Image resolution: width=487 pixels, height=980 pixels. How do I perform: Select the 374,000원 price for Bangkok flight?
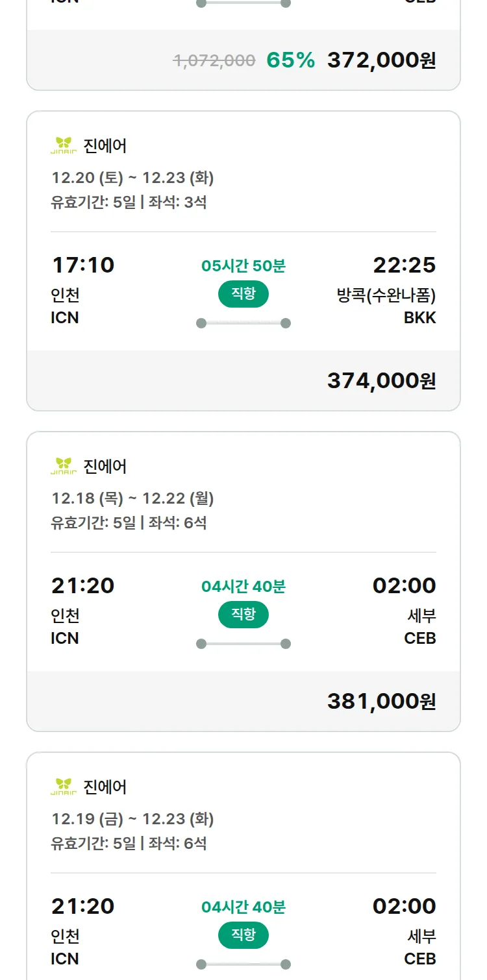(x=381, y=381)
